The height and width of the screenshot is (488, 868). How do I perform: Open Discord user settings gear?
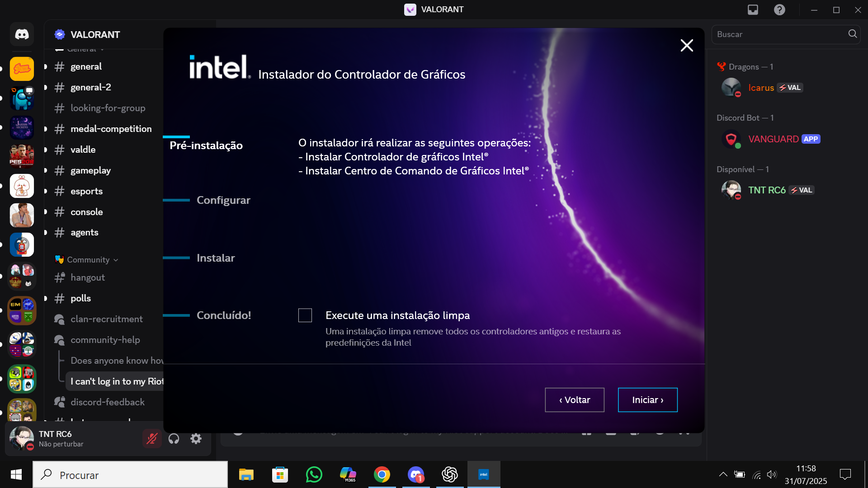pos(196,439)
